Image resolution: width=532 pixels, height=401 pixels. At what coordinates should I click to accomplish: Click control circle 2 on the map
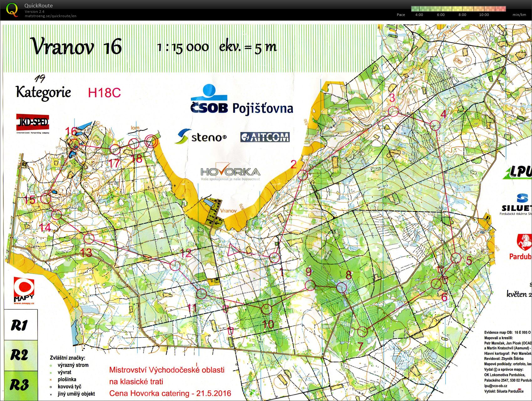pos(302,175)
